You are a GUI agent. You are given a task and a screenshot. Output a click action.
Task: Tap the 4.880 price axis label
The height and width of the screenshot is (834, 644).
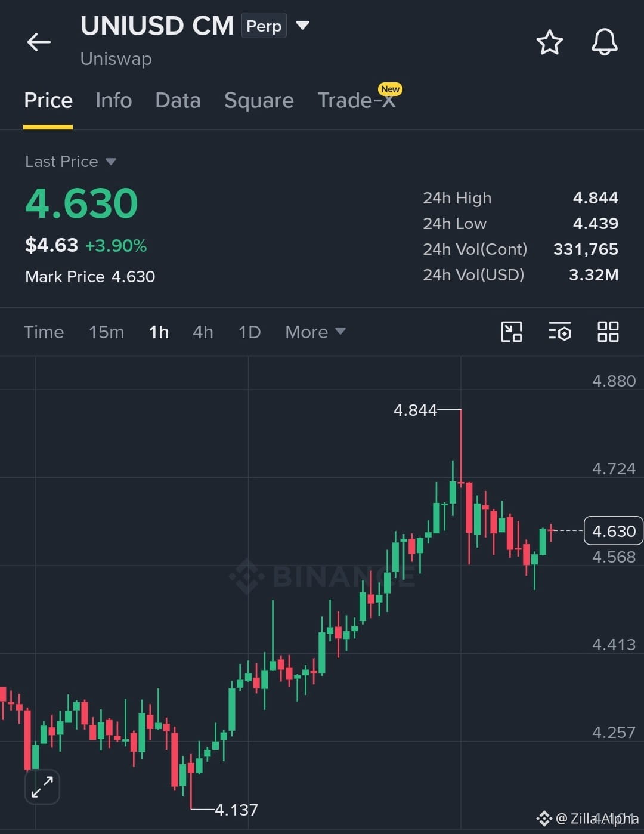click(x=614, y=381)
